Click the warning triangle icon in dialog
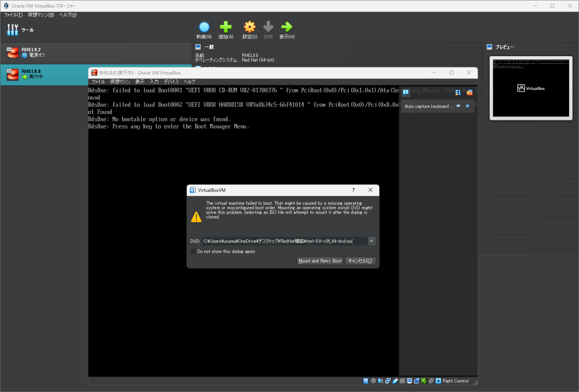Screen dimensions: 579x392 click(x=196, y=216)
